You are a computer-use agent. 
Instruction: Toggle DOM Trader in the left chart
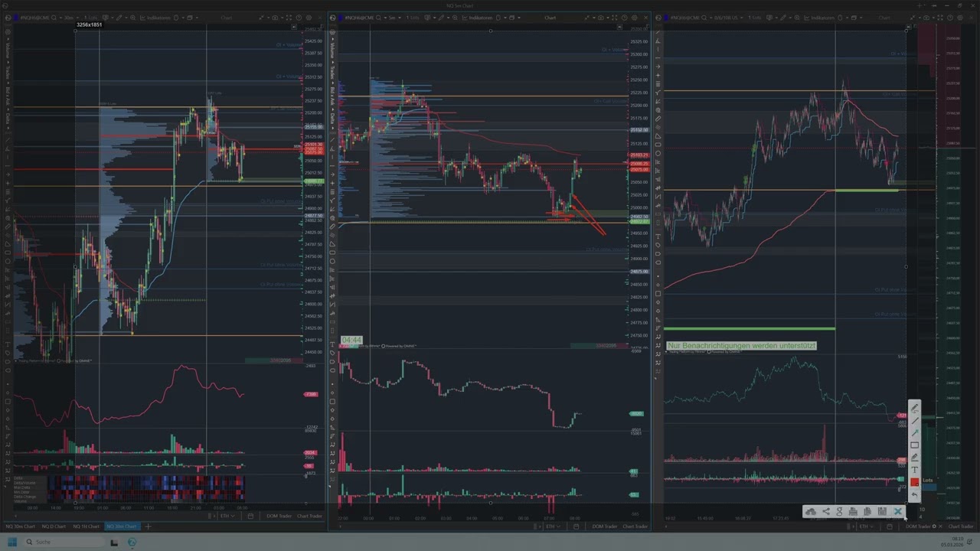click(x=279, y=516)
